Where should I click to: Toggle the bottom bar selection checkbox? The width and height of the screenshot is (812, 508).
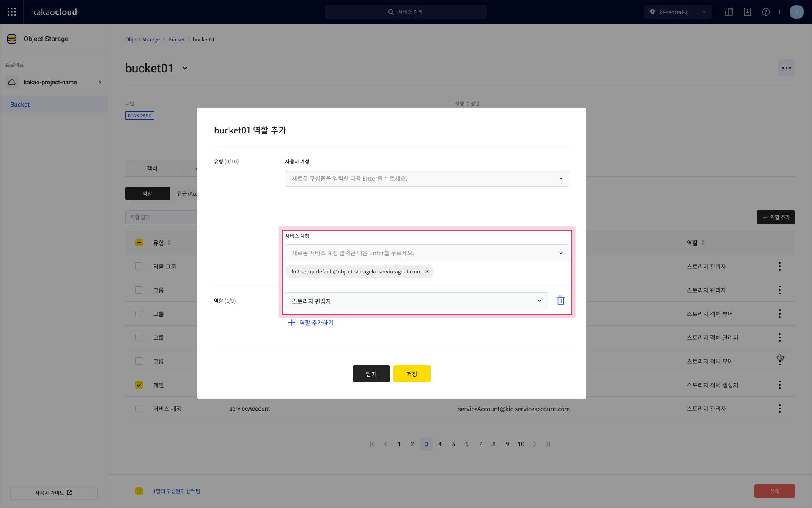point(139,491)
